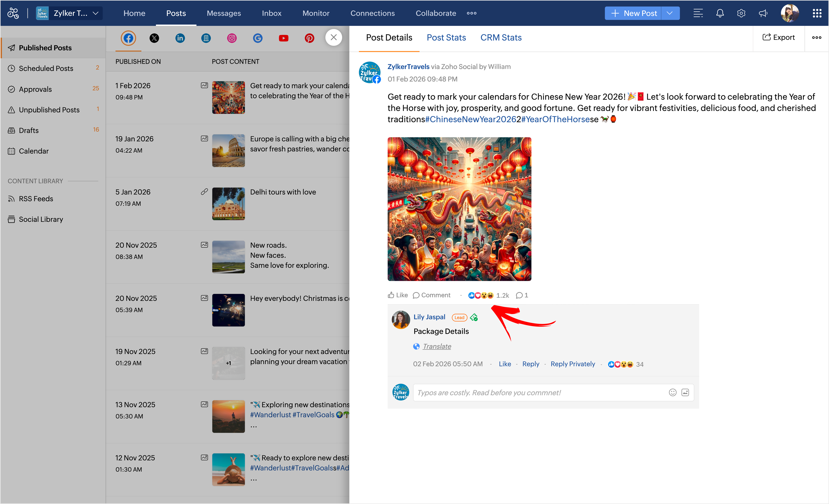This screenshot has width=829, height=504.
Task: Click the Google Business channel icon
Action: pyautogui.click(x=257, y=38)
